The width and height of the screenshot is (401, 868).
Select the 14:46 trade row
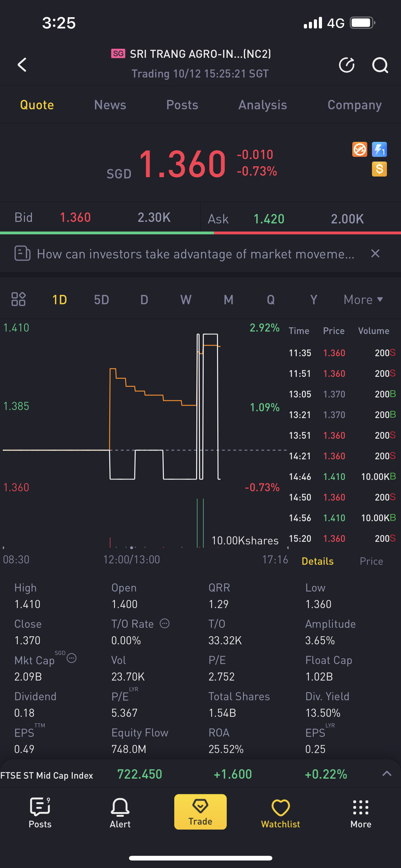click(x=342, y=476)
